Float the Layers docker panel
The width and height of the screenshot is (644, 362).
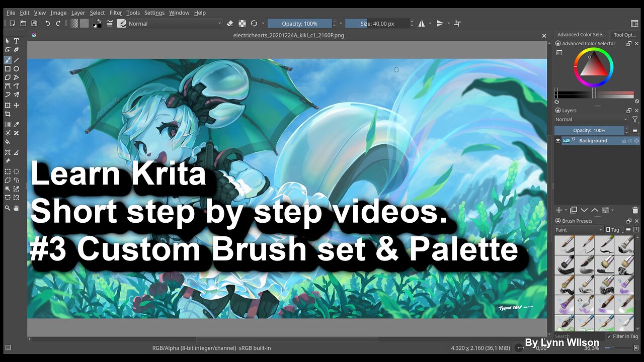pos(629,111)
